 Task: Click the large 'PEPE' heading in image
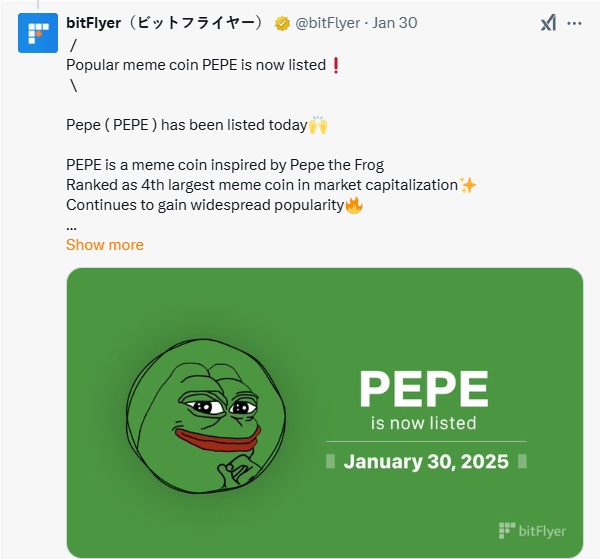(x=424, y=388)
